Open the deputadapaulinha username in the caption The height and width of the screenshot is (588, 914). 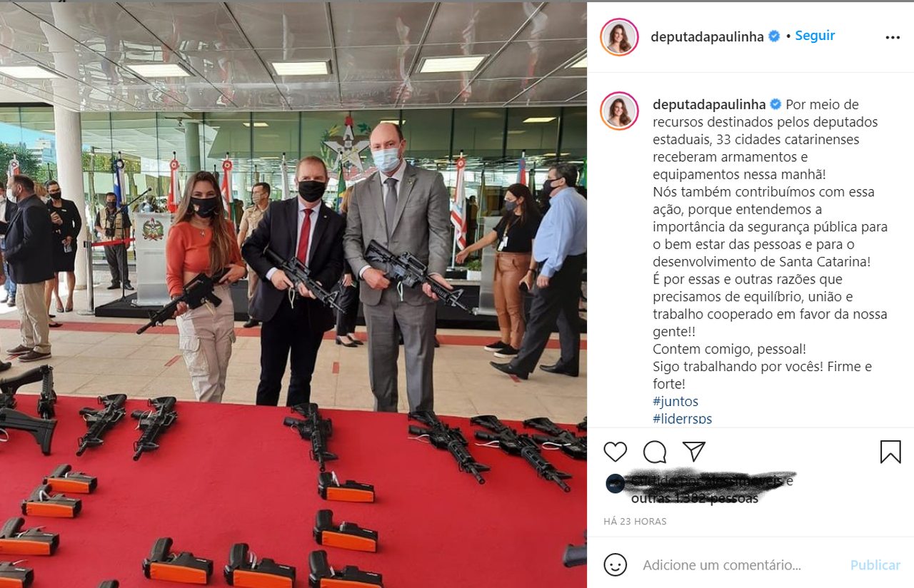(x=709, y=105)
